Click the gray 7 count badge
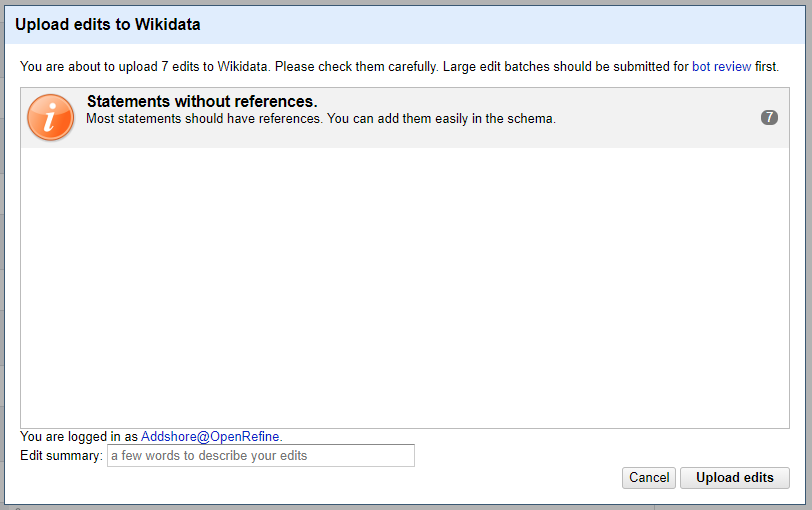 [x=769, y=118]
